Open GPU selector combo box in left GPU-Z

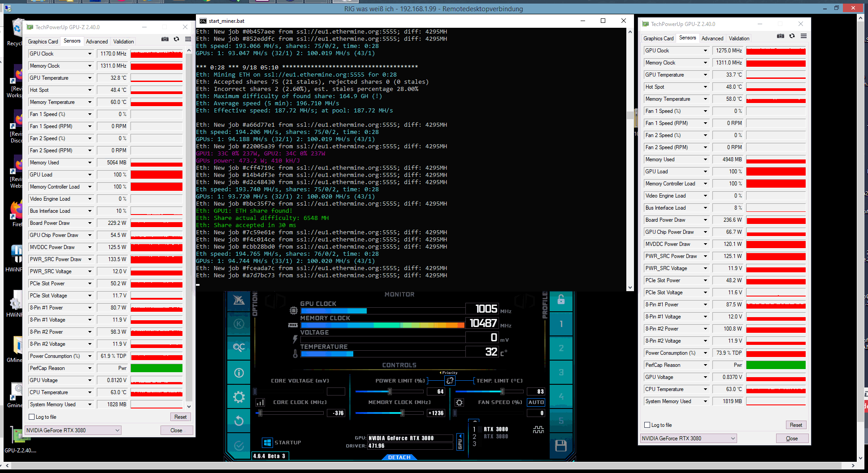point(73,430)
